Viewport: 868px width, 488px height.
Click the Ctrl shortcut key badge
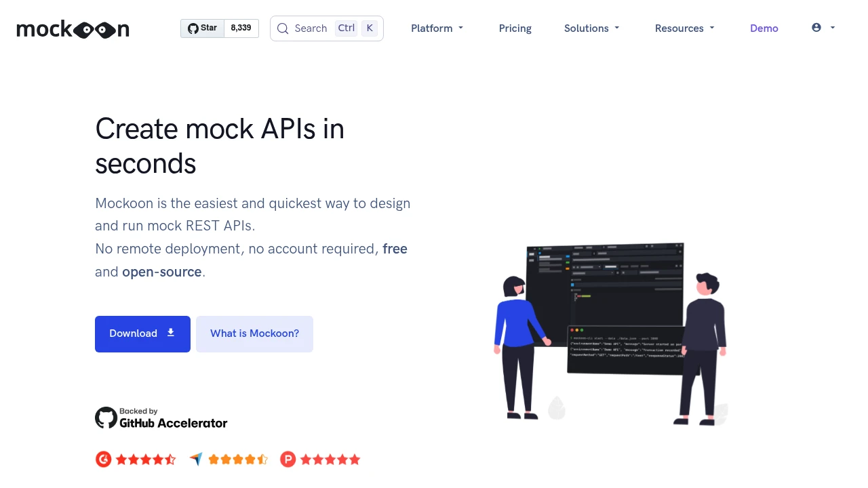[346, 28]
